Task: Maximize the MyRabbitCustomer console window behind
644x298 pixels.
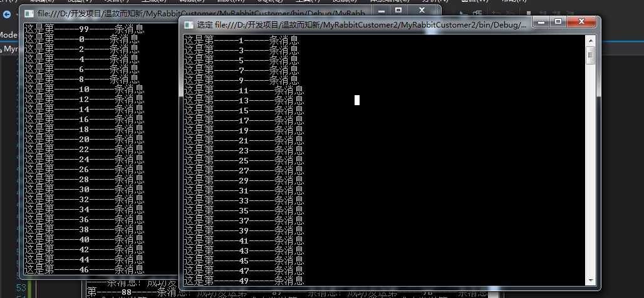Action: [398, 10]
